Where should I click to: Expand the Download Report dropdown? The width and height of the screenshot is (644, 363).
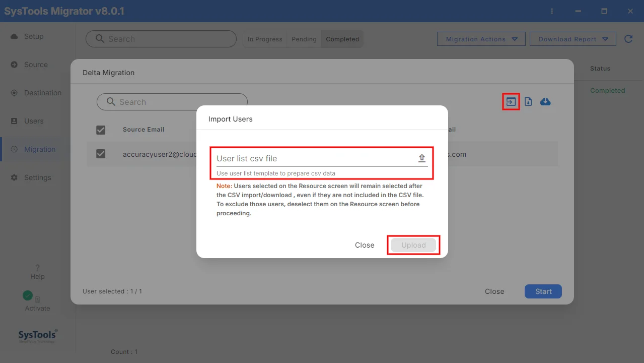(x=573, y=39)
